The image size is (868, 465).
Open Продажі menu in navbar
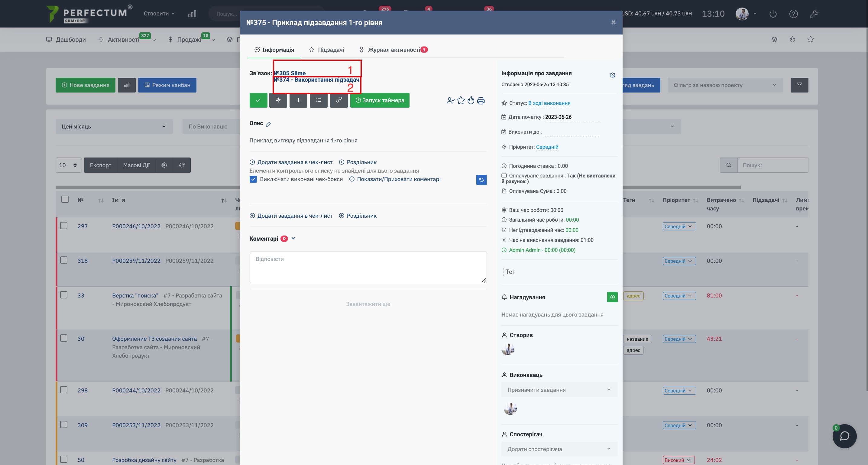pos(191,39)
